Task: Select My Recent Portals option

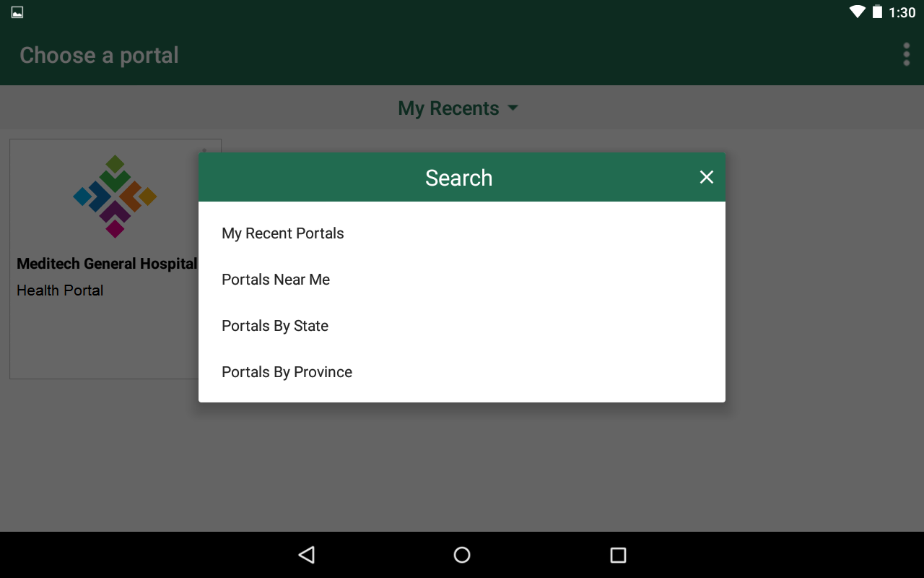Action: coord(462,233)
